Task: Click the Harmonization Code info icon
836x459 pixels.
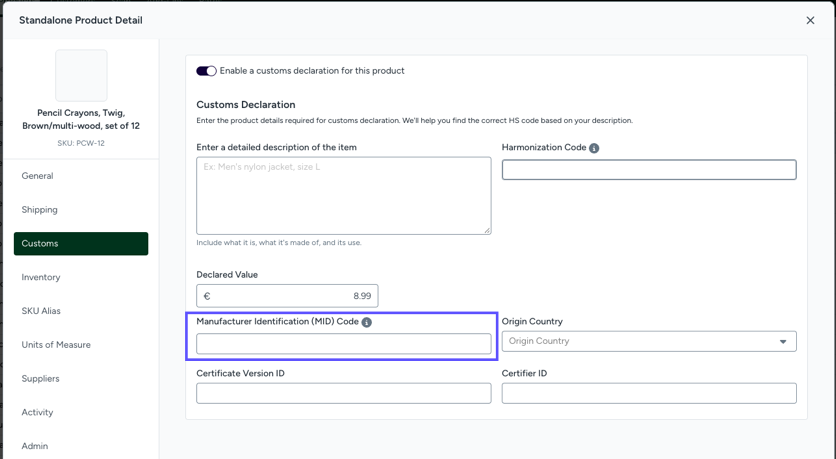Action: click(x=594, y=148)
